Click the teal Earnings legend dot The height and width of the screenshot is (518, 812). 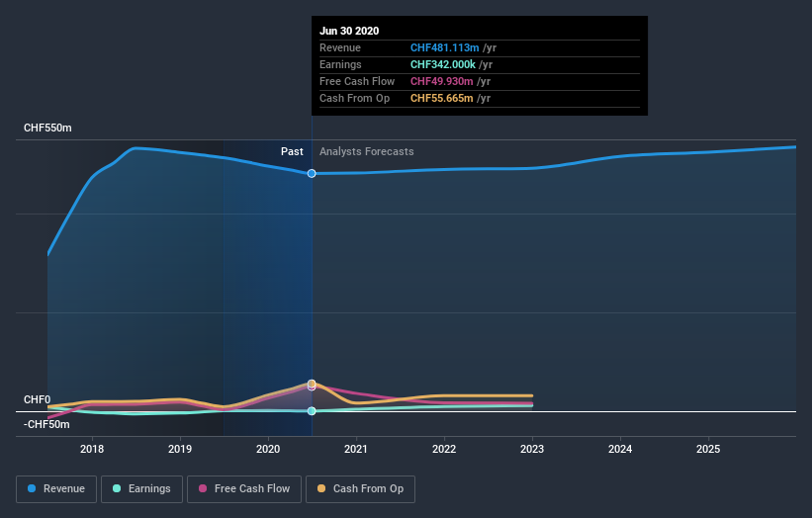click(x=117, y=488)
